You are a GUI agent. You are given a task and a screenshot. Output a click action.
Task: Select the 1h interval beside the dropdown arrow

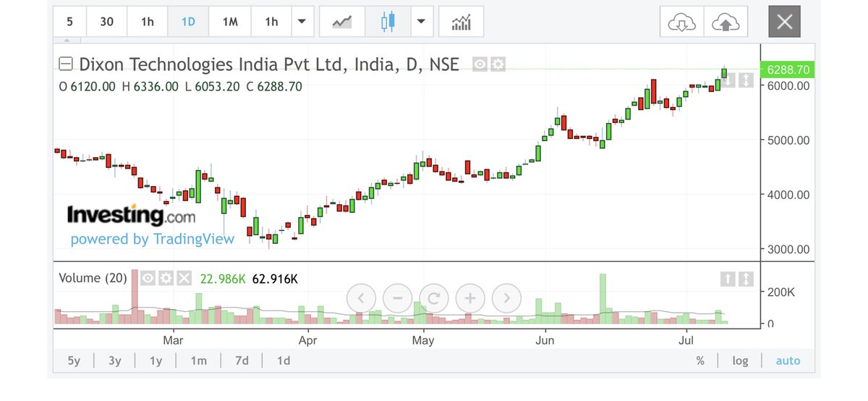pos(271,22)
